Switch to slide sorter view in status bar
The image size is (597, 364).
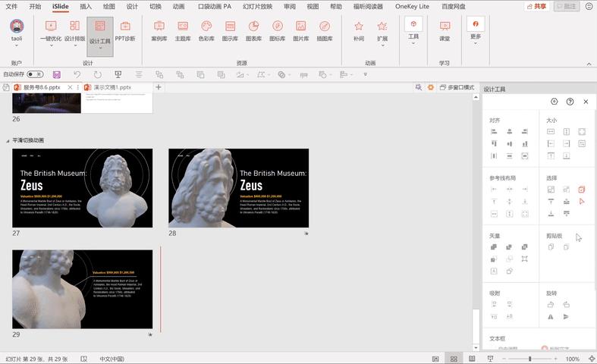coord(454,359)
